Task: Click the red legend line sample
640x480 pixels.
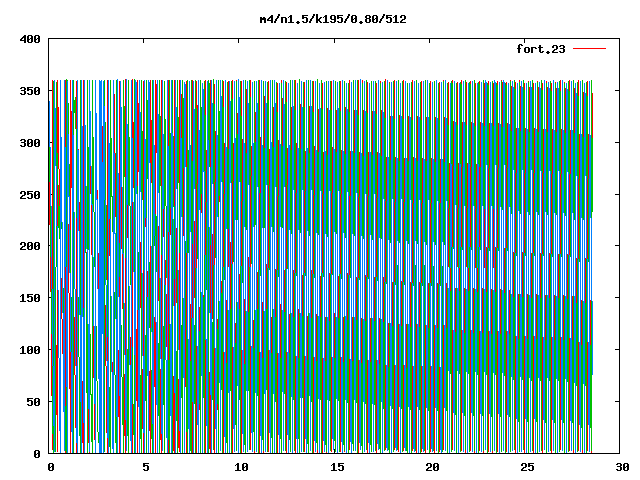Action: coord(589,49)
